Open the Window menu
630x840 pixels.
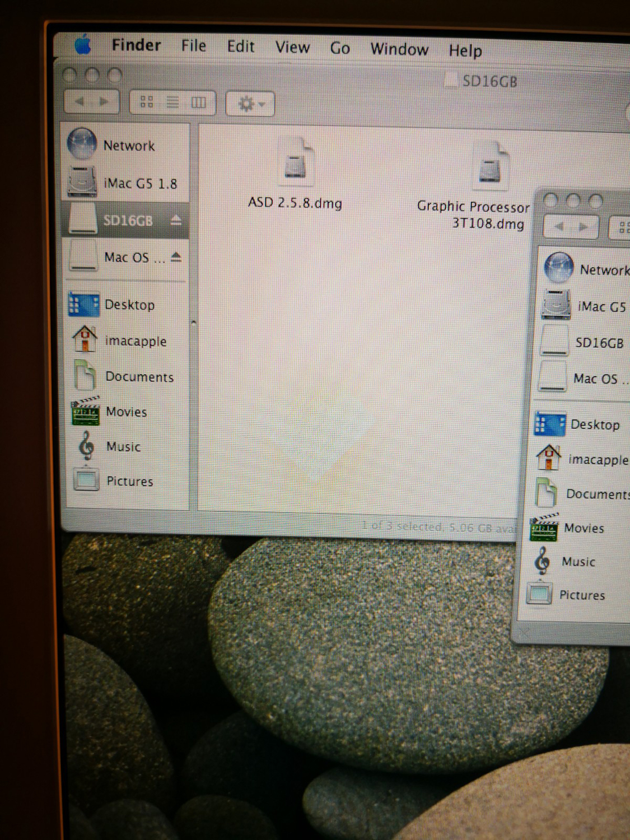[x=399, y=49]
